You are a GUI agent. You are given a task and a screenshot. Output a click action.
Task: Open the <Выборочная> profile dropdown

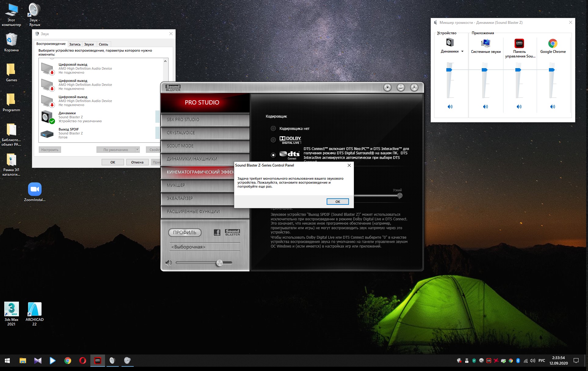(x=205, y=247)
